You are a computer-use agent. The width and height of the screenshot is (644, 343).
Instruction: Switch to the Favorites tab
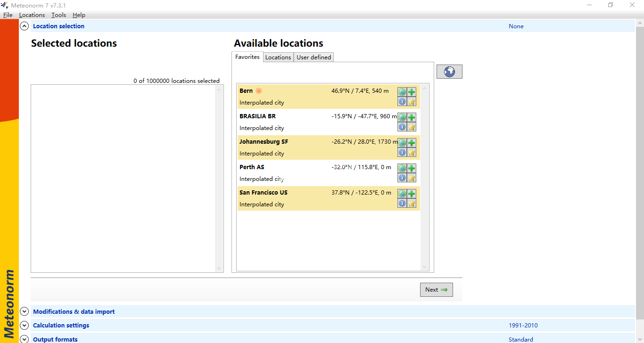click(248, 57)
